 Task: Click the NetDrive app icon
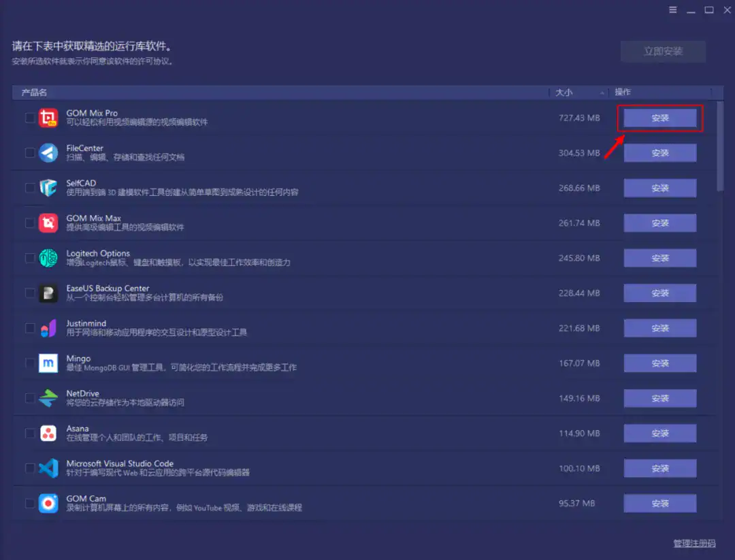(x=48, y=398)
